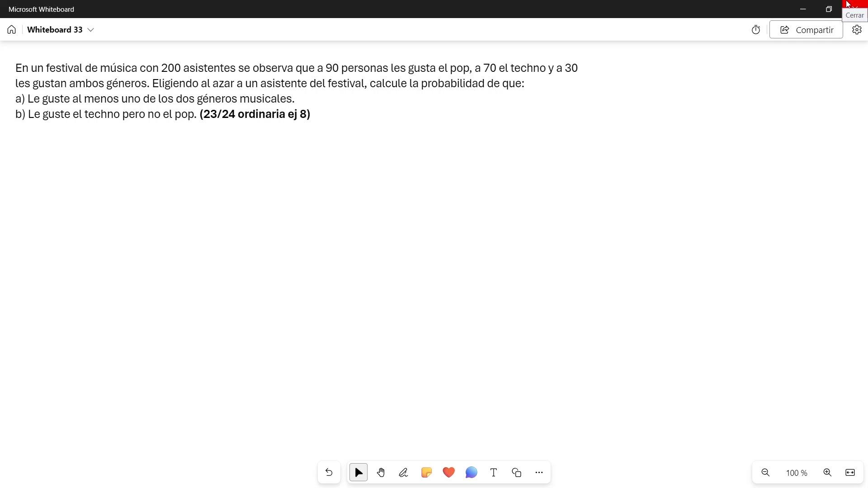Open the Shapes tool
This screenshot has height=488, width=868.
(x=516, y=473)
